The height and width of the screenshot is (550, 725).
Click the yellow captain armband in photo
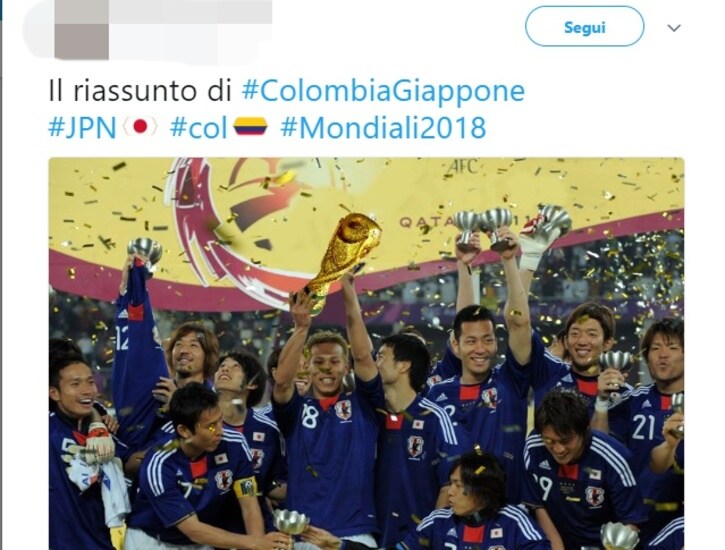246,487
